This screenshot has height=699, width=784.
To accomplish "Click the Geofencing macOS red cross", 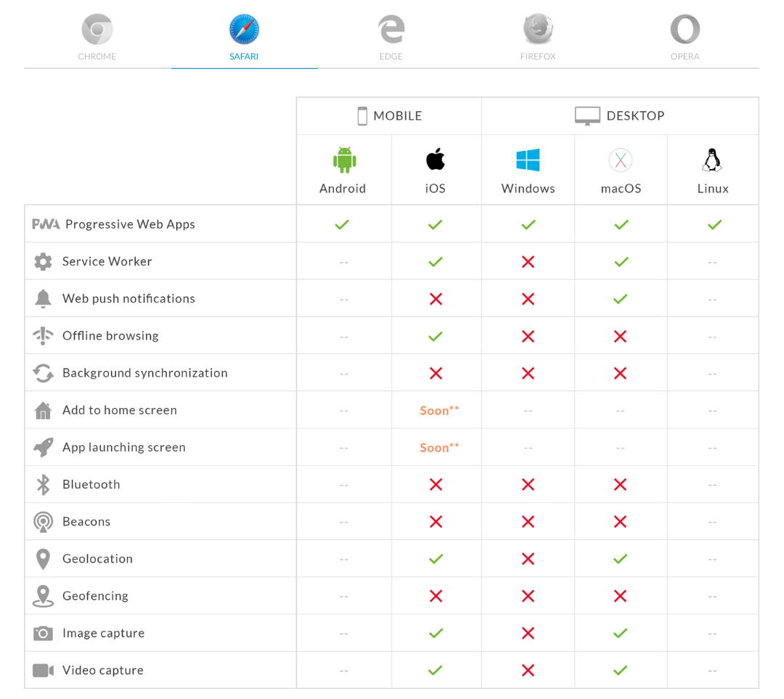I will tap(620, 596).
